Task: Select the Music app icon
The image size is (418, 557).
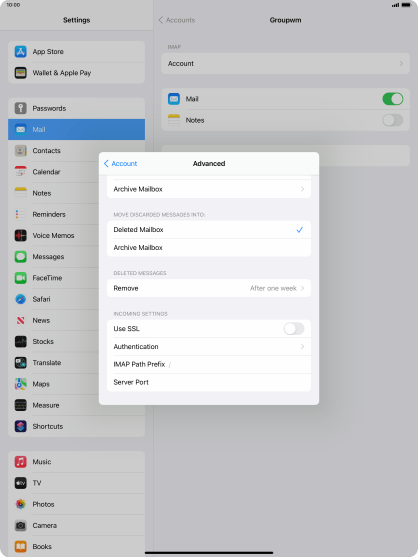Action: click(x=21, y=462)
